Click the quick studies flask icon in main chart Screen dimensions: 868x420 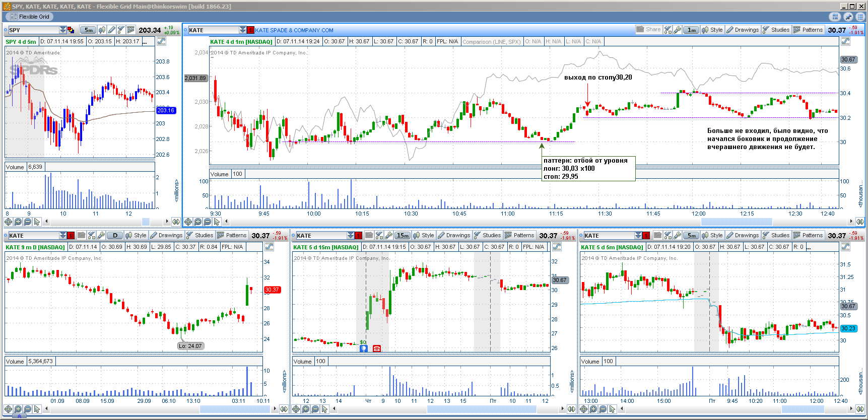tap(668, 30)
